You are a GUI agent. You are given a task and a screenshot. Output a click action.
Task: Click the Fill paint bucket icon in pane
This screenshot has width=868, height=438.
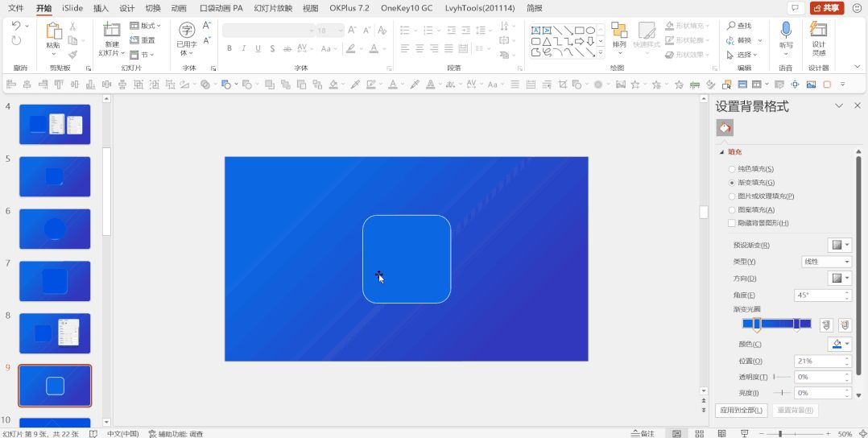click(x=725, y=128)
